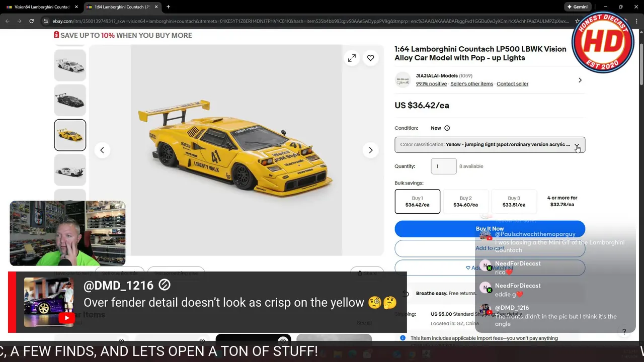This screenshot has width=644, height=362.
Task: Add item to watchlist via heart icon
Action: point(370,58)
